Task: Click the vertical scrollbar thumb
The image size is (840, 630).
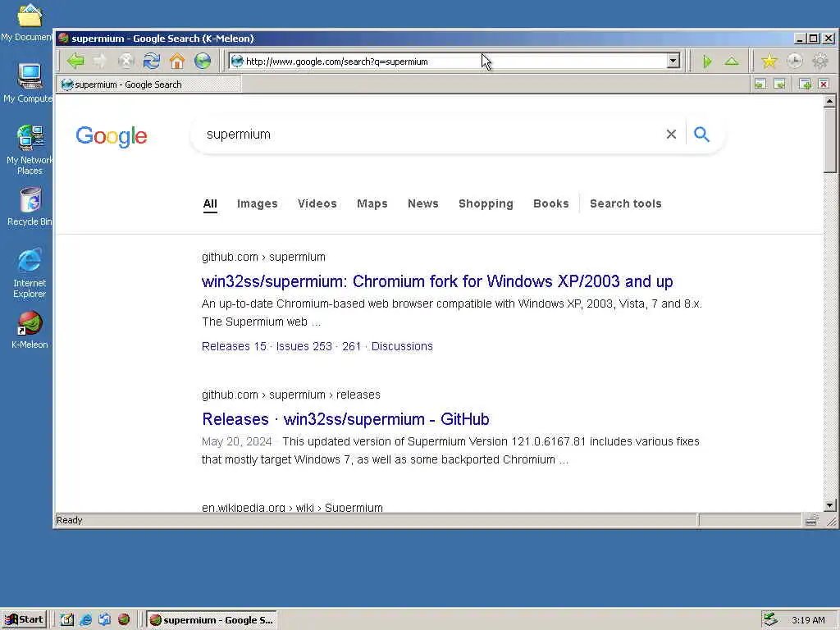Action: pyautogui.click(x=830, y=139)
